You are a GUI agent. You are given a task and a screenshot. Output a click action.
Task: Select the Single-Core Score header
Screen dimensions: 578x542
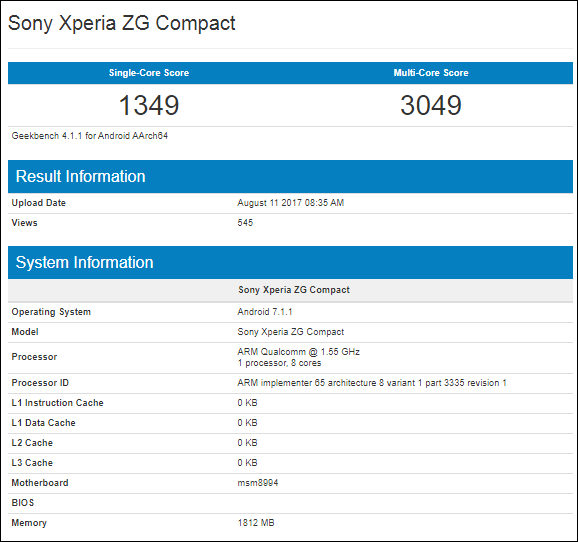(x=149, y=73)
